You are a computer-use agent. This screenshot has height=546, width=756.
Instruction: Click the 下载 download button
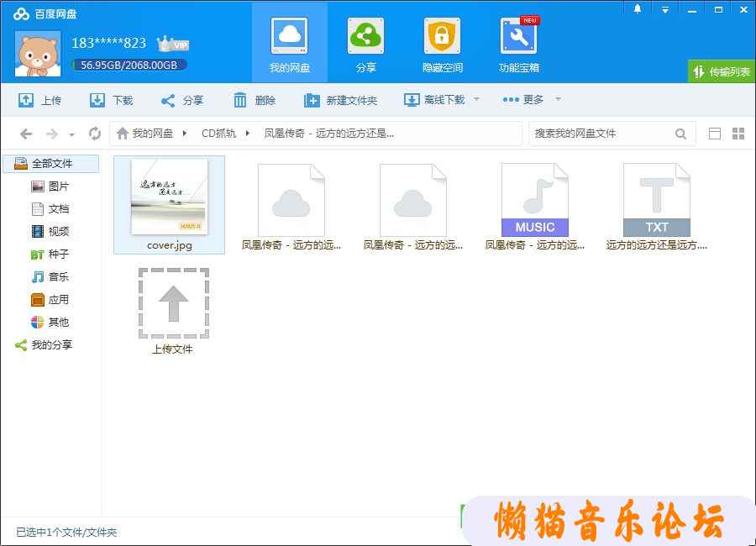[112, 100]
